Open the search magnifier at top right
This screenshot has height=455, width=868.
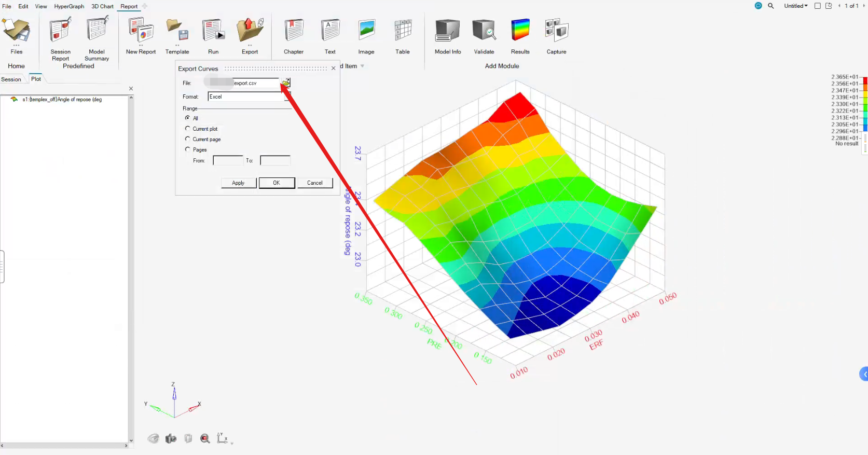pyautogui.click(x=771, y=6)
